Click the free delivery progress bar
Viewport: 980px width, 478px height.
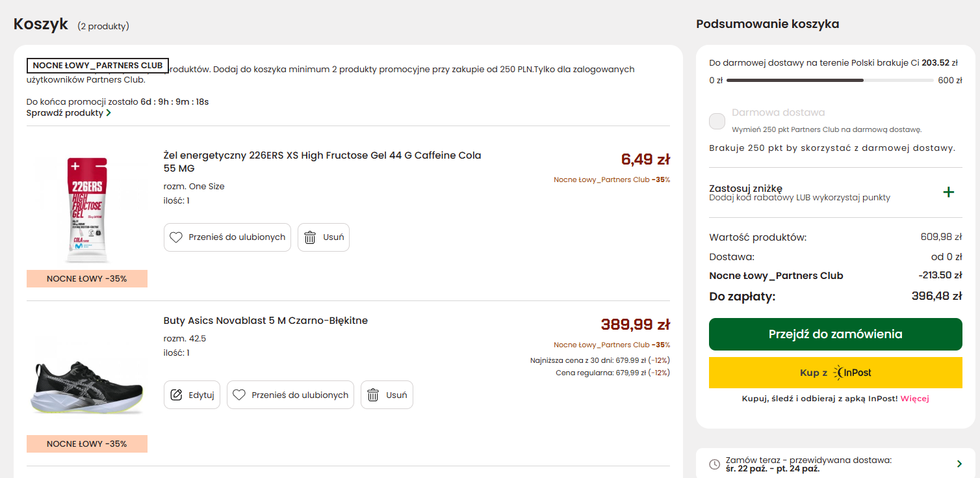[830, 81]
